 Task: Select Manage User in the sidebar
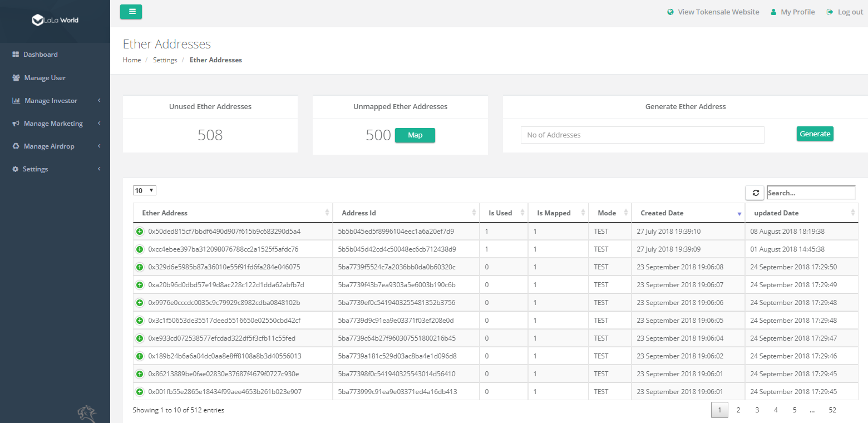coord(43,77)
